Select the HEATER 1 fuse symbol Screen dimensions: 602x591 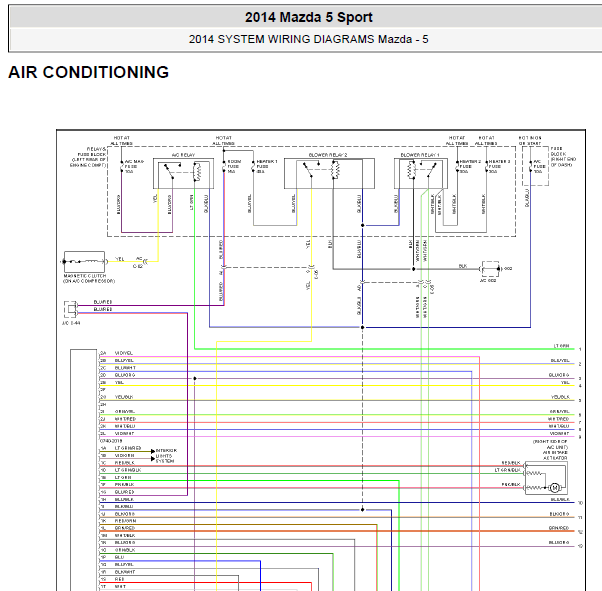point(253,166)
